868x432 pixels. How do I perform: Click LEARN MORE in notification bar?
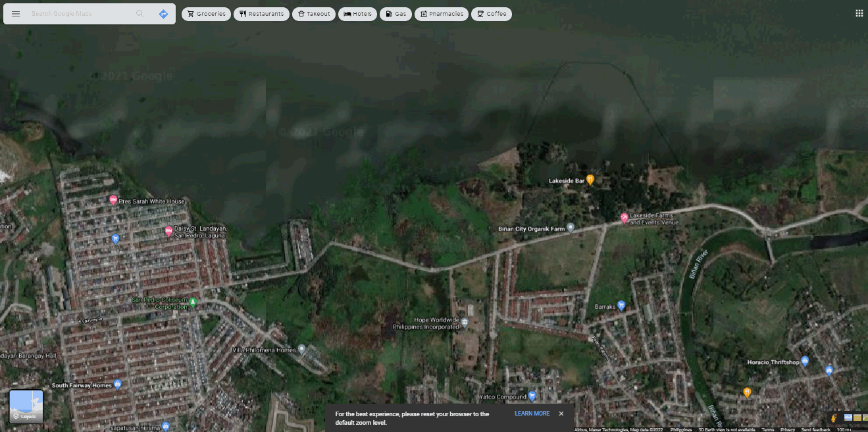pyautogui.click(x=532, y=414)
